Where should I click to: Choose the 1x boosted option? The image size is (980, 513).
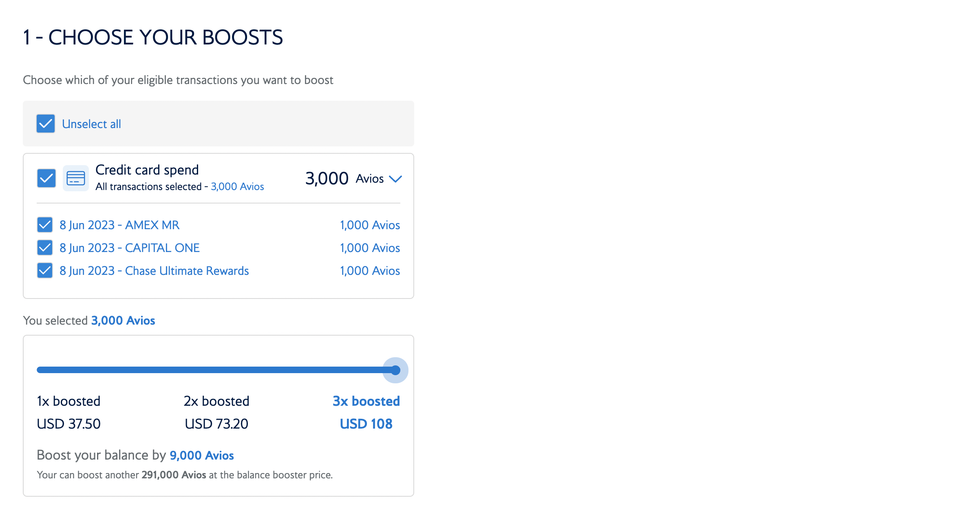point(68,401)
